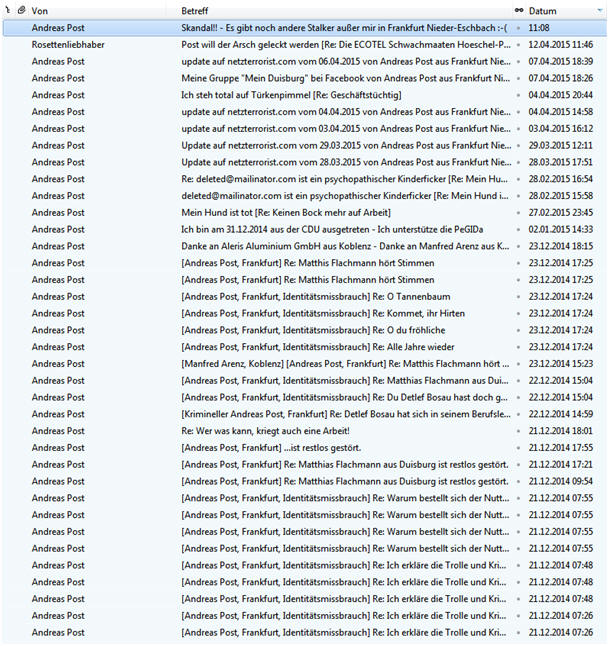Click the date 21.12.2014 17:21
The width and height of the screenshot is (609, 646).
pyautogui.click(x=561, y=465)
